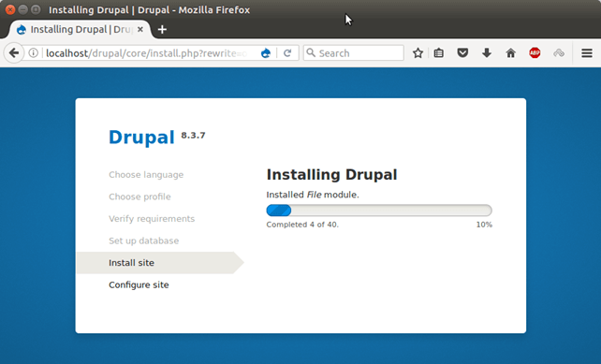
Task: Open the Adblock Plus ABP icon
Action: click(x=535, y=53)
